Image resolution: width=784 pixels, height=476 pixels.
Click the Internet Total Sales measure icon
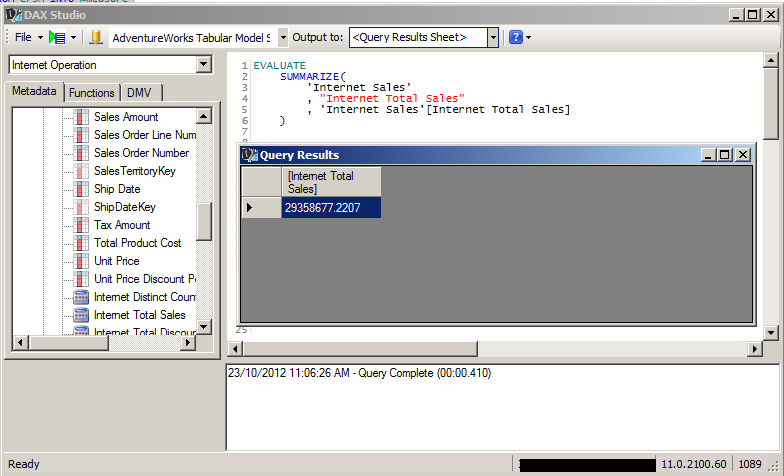tap(81, 315)
